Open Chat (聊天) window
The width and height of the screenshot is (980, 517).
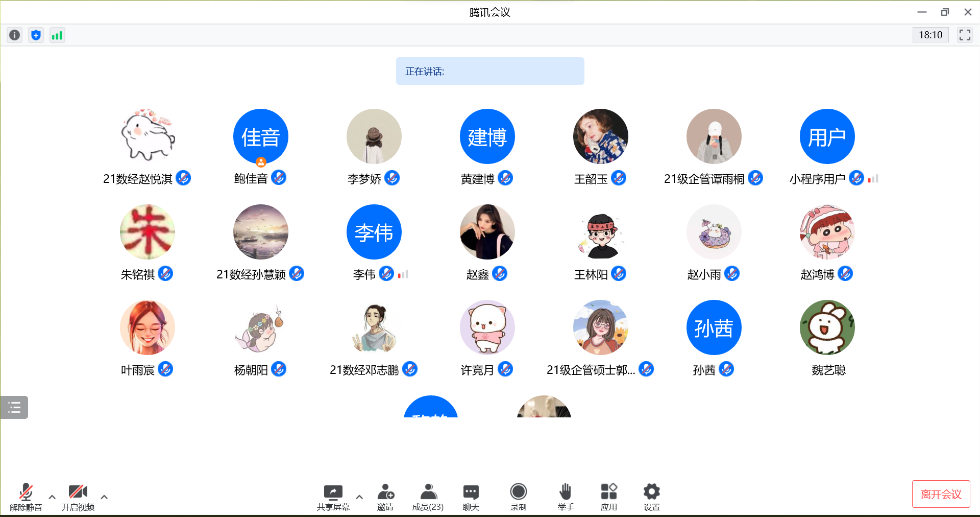471,497
